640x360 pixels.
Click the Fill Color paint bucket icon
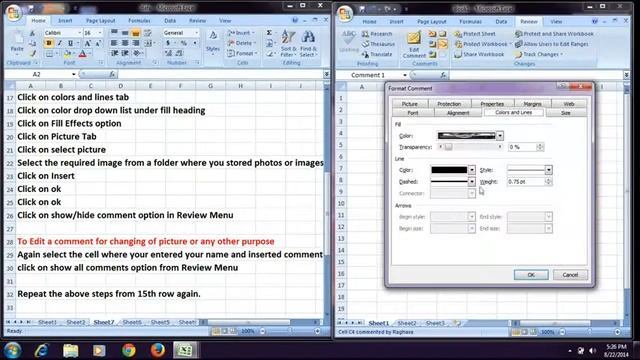[67, 53]
